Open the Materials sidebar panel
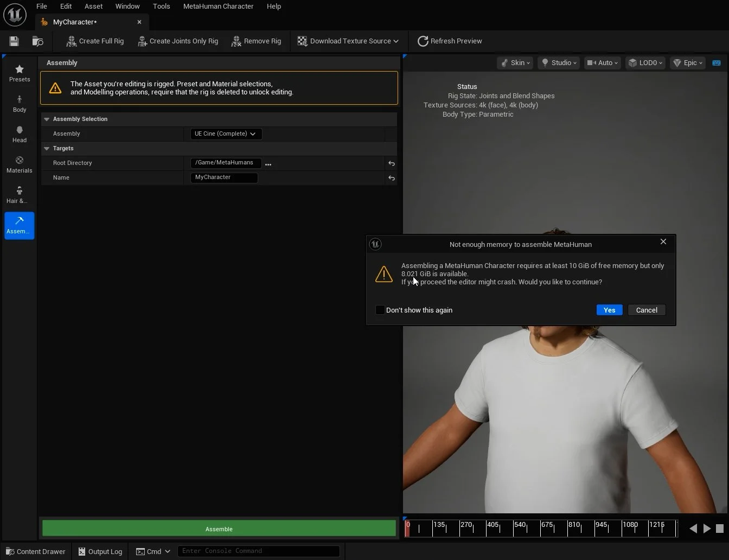 click(x=20, y=164)
